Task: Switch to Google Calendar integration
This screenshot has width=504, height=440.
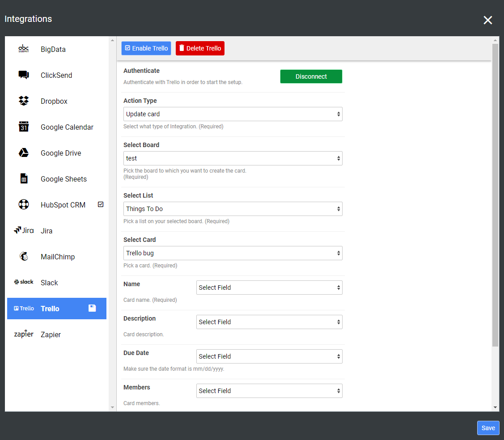Action: (56, 127)
